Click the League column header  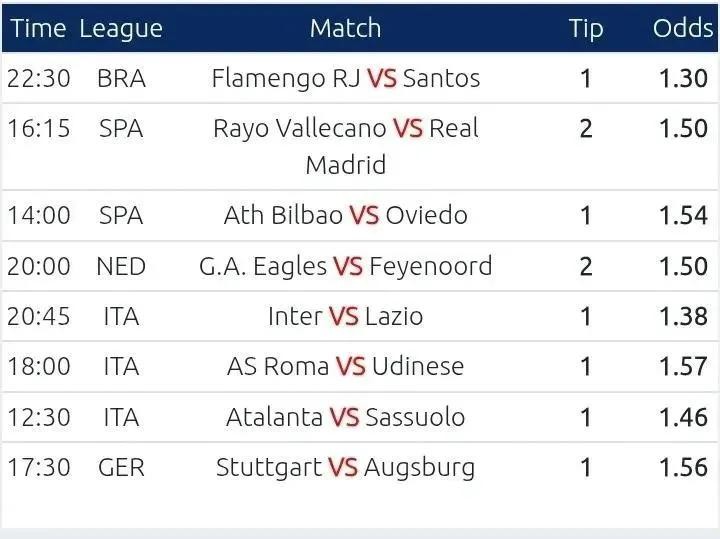pos(121,28)
